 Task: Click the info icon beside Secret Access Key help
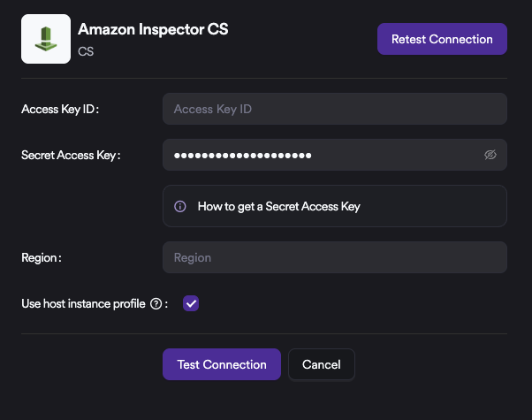(180, 206)
